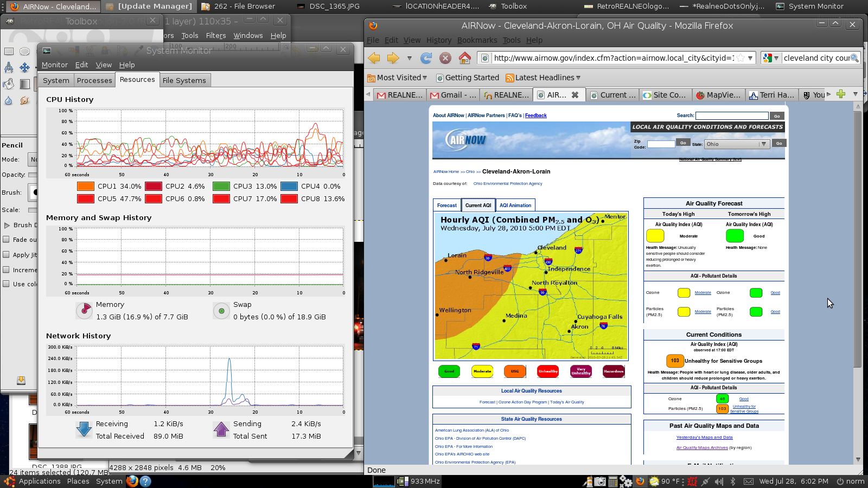Click the search magnifier in Firefox search box
Screen dimensions: 868x488
pos(854,58)
